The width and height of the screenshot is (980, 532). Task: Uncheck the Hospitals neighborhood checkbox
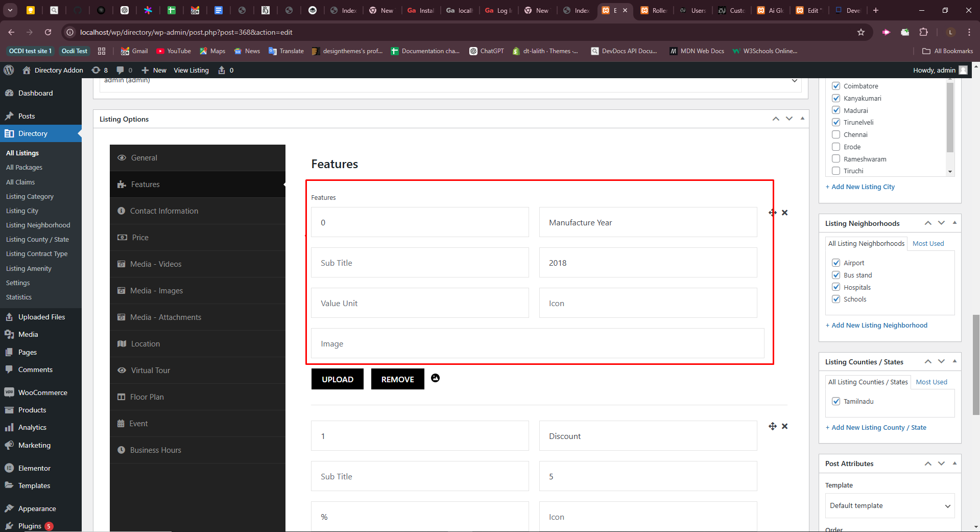click(x=836, y=287)
